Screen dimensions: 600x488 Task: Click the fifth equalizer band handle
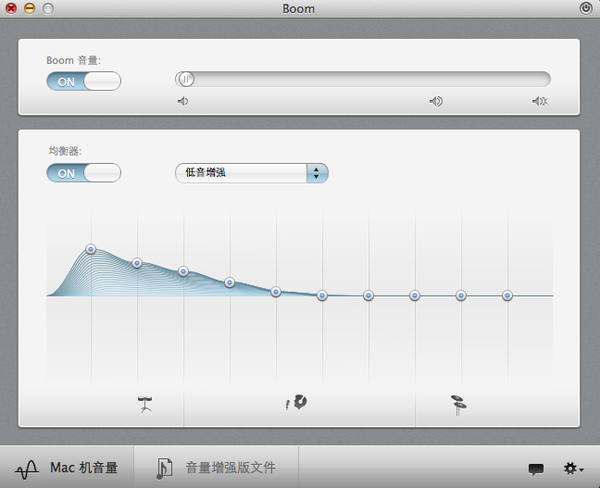tap(276, 292)
